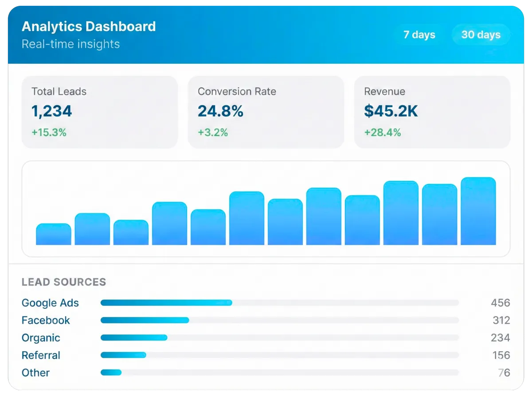Click the LEAD SOURCES heading
This screenshot has height=396, width=532.
coord(64,282)
